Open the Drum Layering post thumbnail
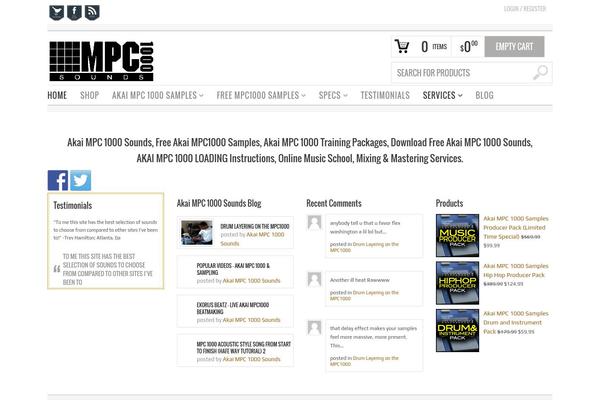Viewport: 600px width, 400px height. [197, 232]
